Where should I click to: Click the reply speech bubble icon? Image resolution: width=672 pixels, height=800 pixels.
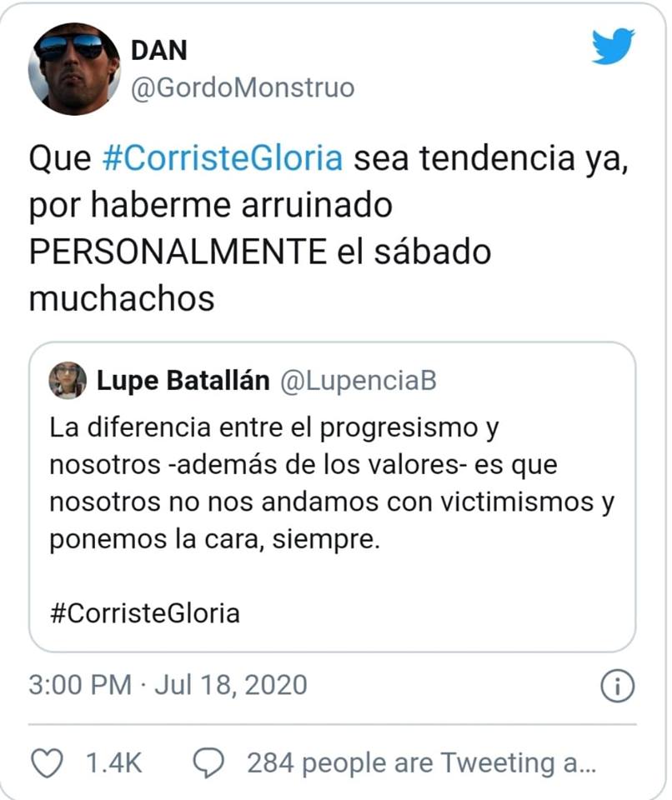208,762
